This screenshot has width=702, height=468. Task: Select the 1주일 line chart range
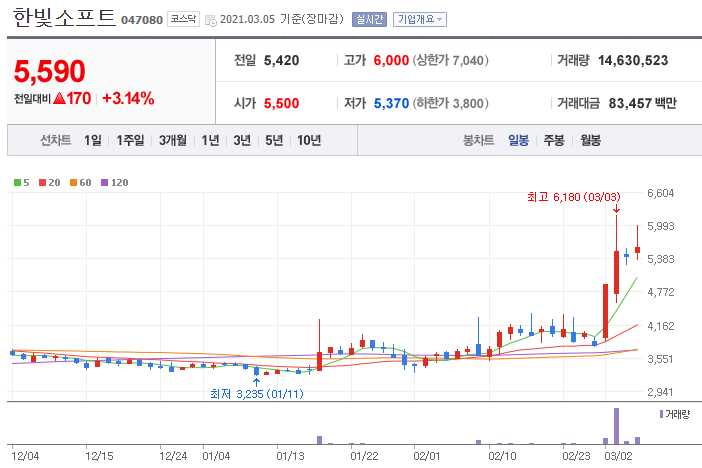pyautogui.click(x=130, y=140)
